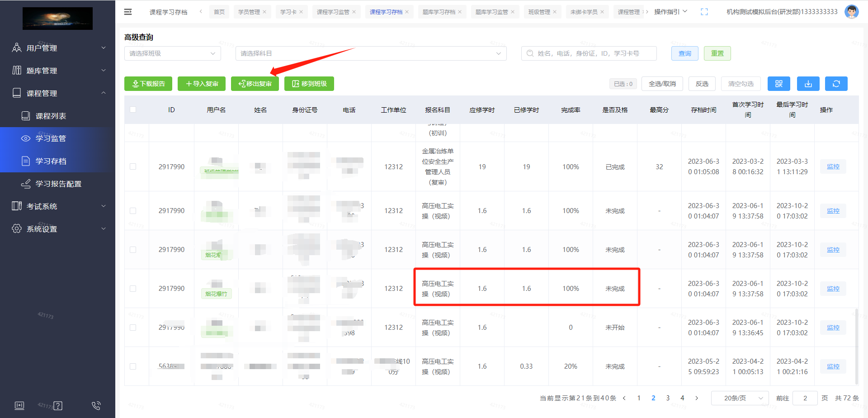
Task: Click the phone support icon at sidebar bottom
Action: pos(96,405)
